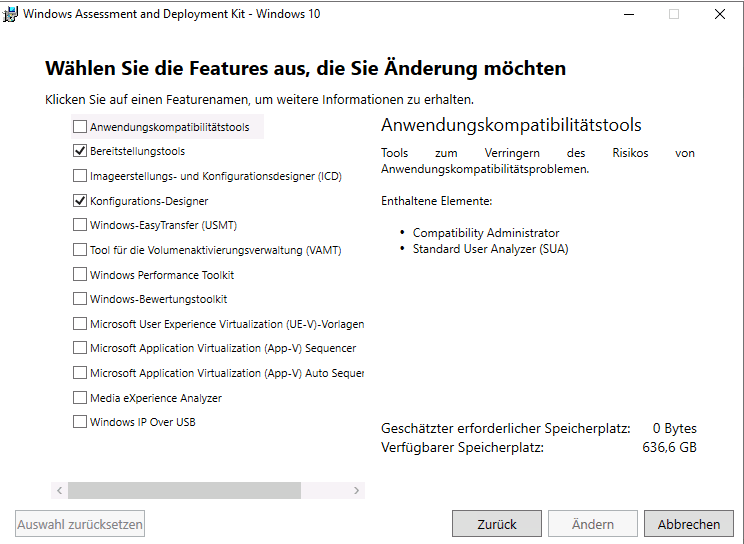The height and width of the screenshot is (544, 744).
Task: Click the feature list's right scroll arrow
Action: tap(356, 490)
